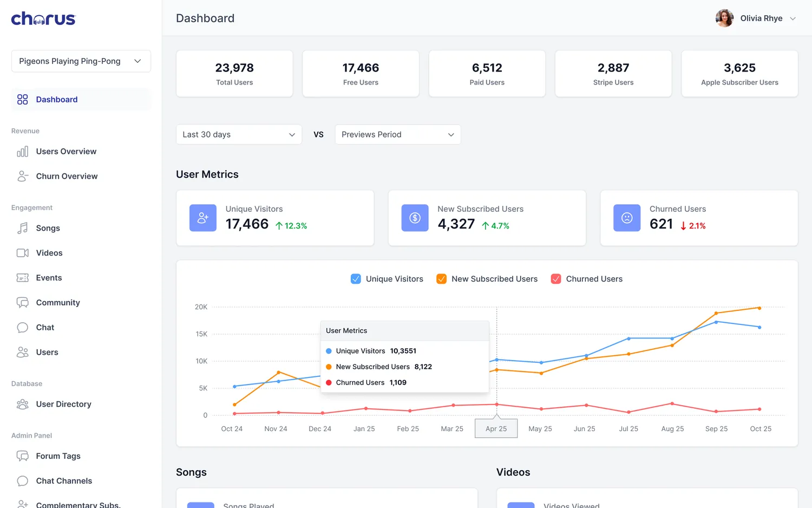
Task: Click the Events ticket icon
Action: pyautogui.click(x=22, y=278)
